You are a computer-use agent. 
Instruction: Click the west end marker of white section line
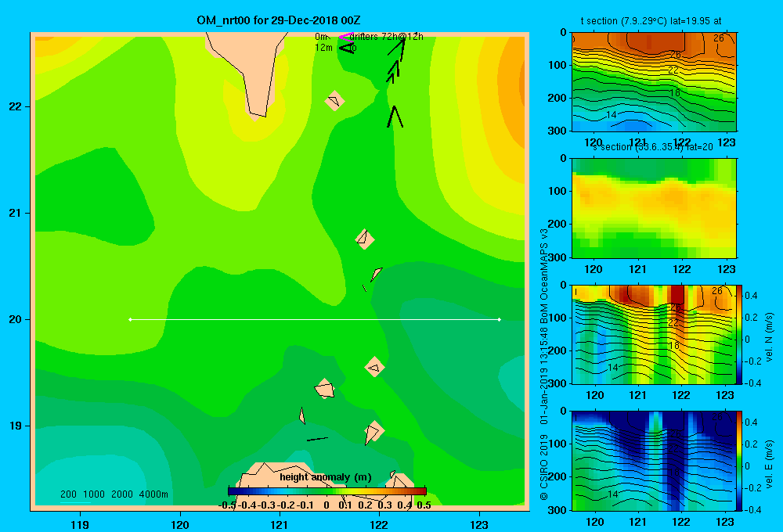click(130, 319)
